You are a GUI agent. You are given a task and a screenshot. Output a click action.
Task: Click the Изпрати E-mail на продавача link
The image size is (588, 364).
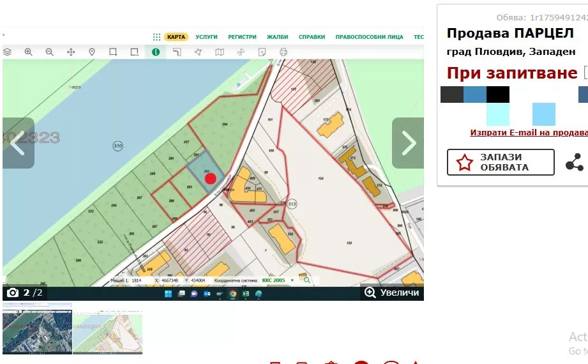pos(529,133)
